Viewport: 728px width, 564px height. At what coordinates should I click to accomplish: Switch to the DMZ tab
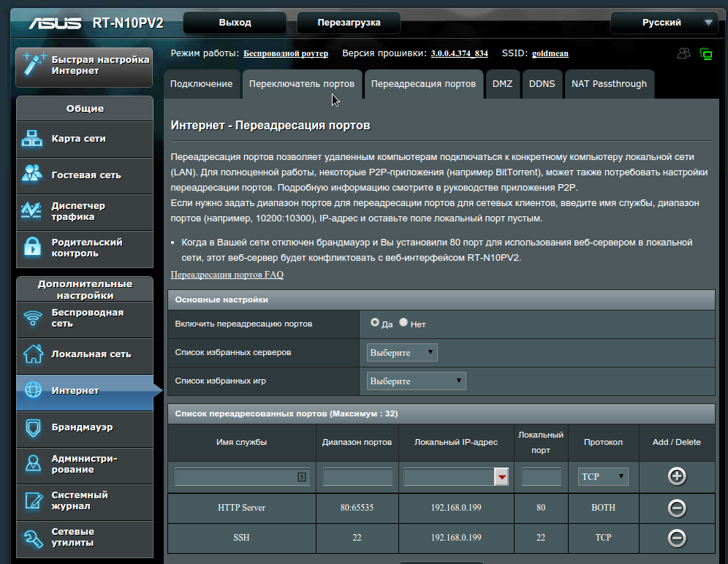click(x=502, y=84)
